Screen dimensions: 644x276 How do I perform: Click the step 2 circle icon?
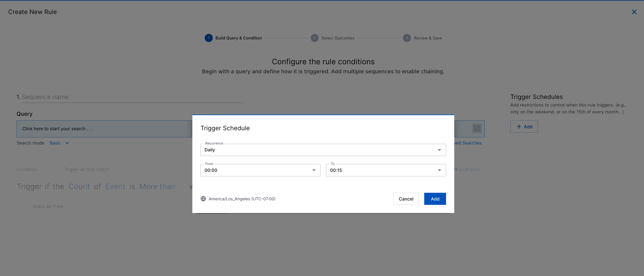coord(314,38)
